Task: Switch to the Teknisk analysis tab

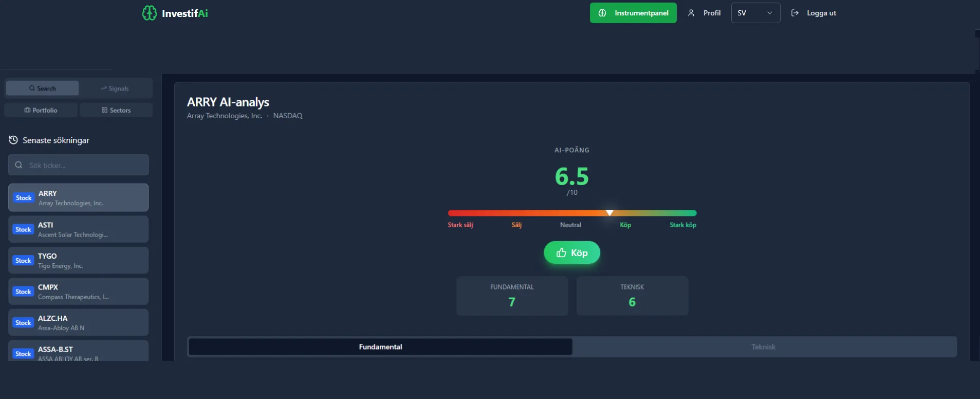Action: click(764, 347)
